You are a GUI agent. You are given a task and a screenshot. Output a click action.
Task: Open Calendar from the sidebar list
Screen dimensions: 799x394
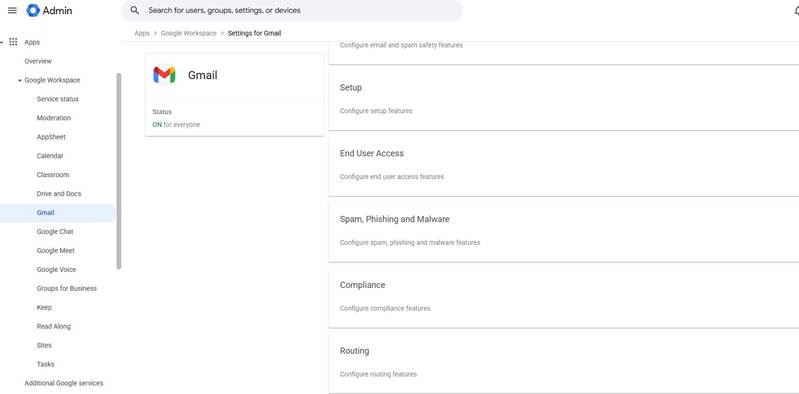pos(50,156)
